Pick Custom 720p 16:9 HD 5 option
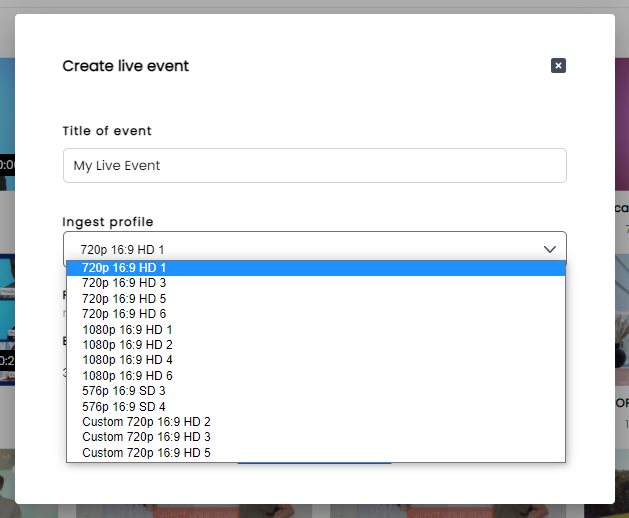Image resolution: width=629 pixels, height=518 pixels. (316, 453)
